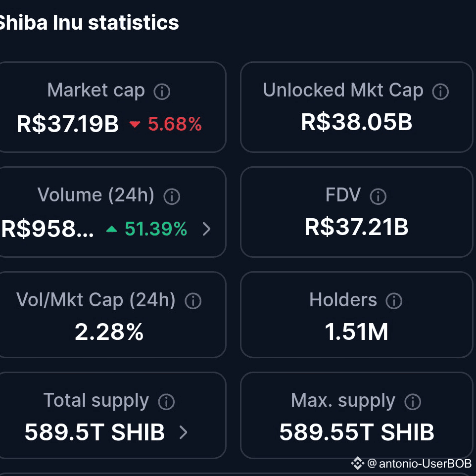Expand Volume (24h) details chevron

click(207, 229)
